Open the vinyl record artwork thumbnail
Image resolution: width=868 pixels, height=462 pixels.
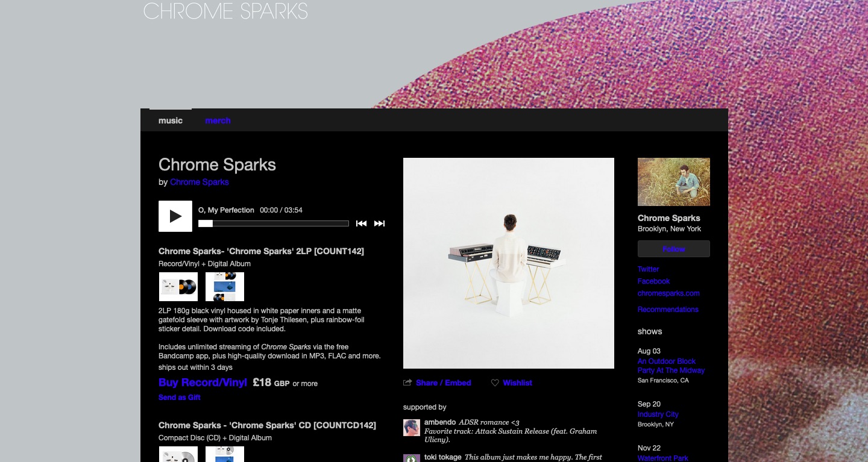[x=177, y=287]
